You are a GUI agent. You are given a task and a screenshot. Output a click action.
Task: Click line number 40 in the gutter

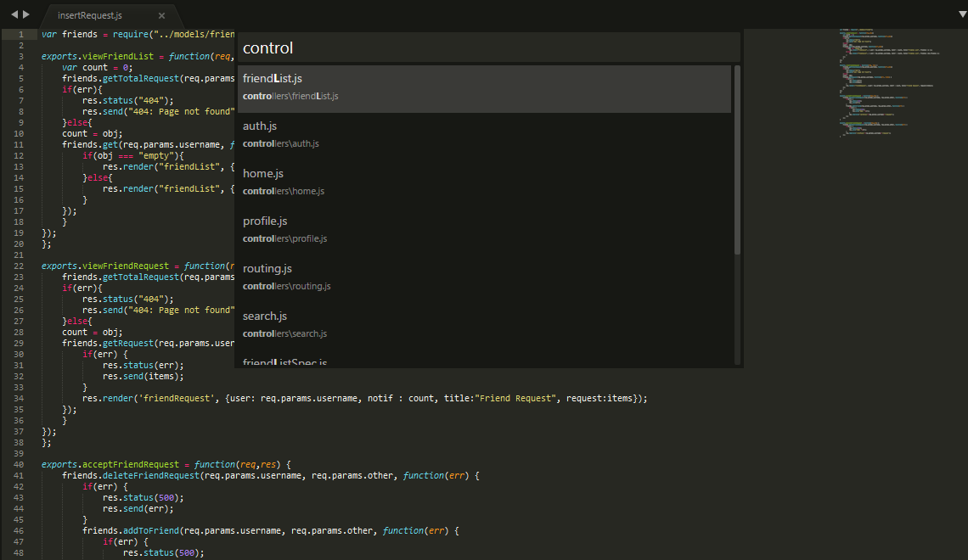[x=19, y=465]
